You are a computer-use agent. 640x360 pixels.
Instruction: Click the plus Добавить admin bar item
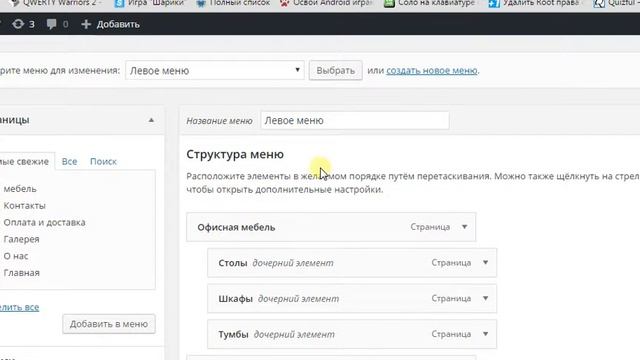110,24
